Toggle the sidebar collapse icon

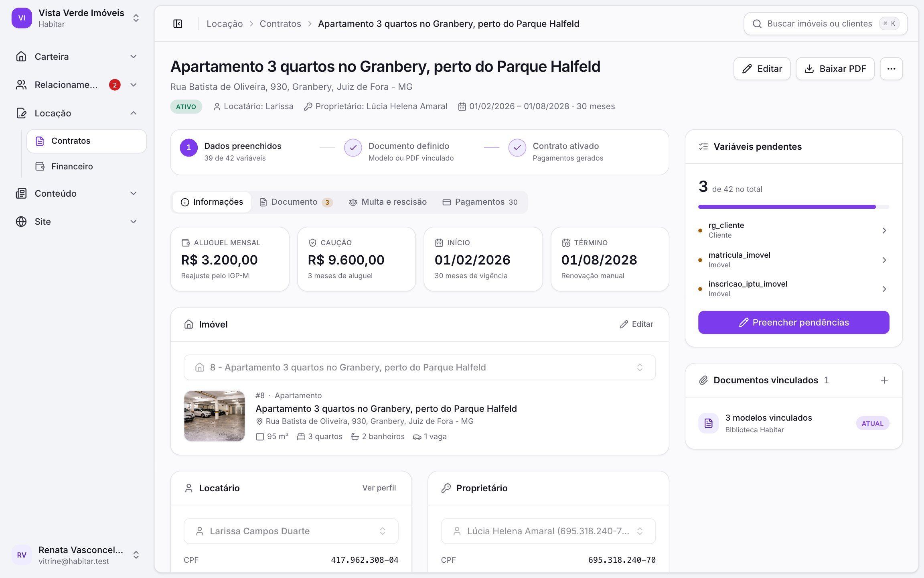point(178,24)
